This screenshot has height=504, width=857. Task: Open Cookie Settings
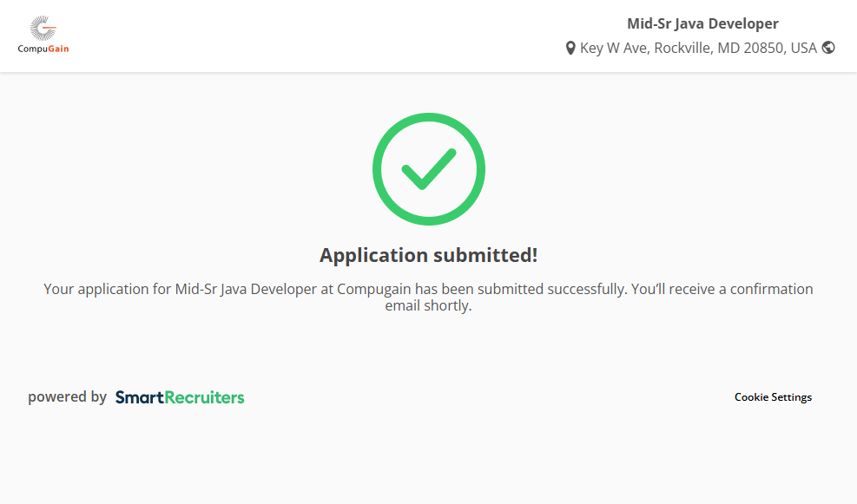click(x=773, y=397)
